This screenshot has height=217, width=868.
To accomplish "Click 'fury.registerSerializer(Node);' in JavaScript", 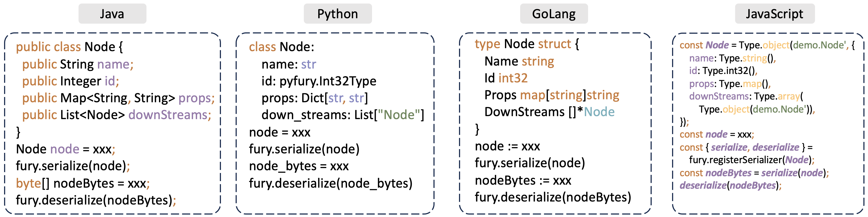I will (x=752, y=160).
